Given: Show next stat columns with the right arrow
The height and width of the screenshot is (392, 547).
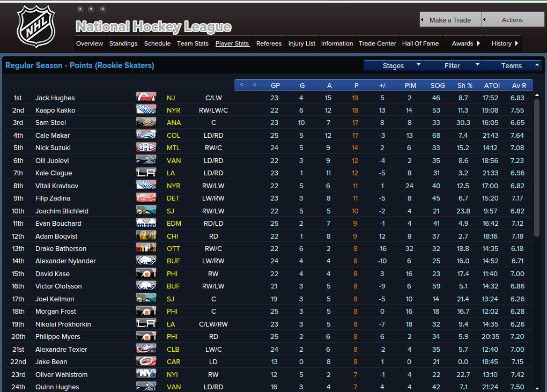Looking at the screenshot, I should point(255,85).
